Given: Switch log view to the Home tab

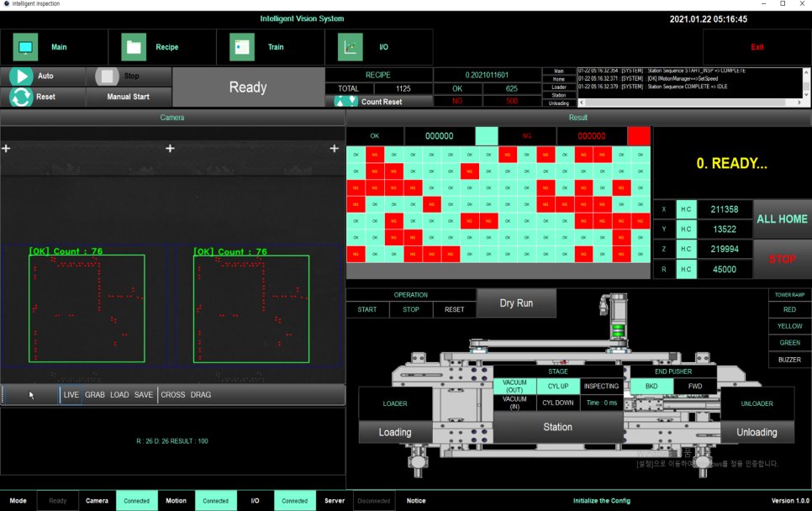Looking at the screenshot, I should click(559, 79).
